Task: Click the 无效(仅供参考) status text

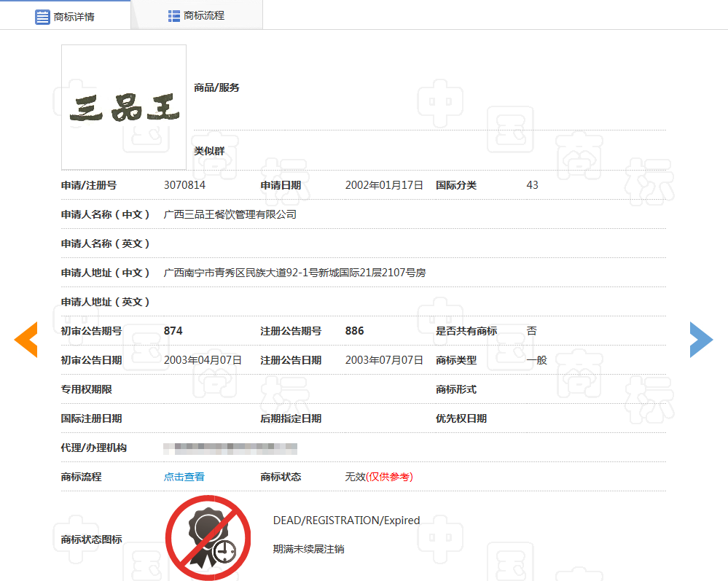Action: 379,477
